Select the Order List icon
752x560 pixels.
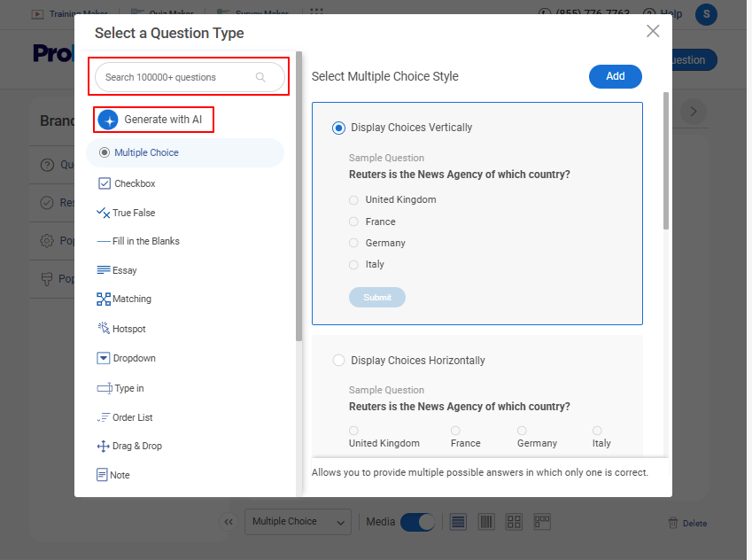tap(104, 417)
